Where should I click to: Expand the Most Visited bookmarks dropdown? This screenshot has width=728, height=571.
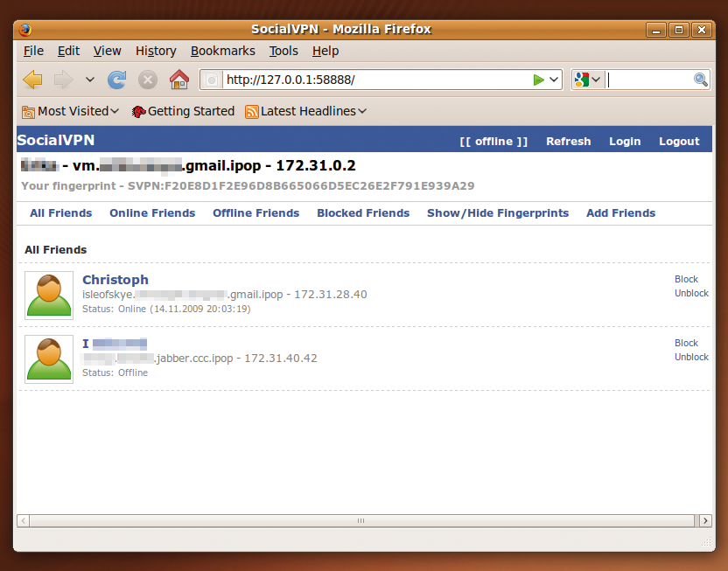(x=115, y=111)
